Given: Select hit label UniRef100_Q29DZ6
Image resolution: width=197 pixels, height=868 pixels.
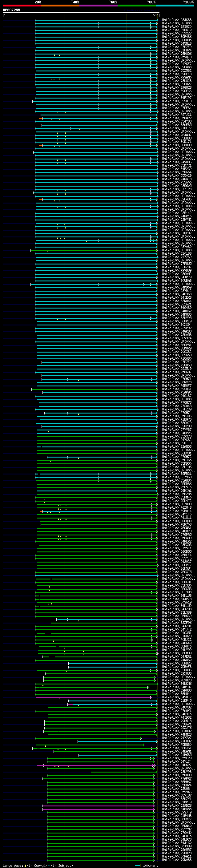Looking at the screenshot, I should [x=177, y=805].
